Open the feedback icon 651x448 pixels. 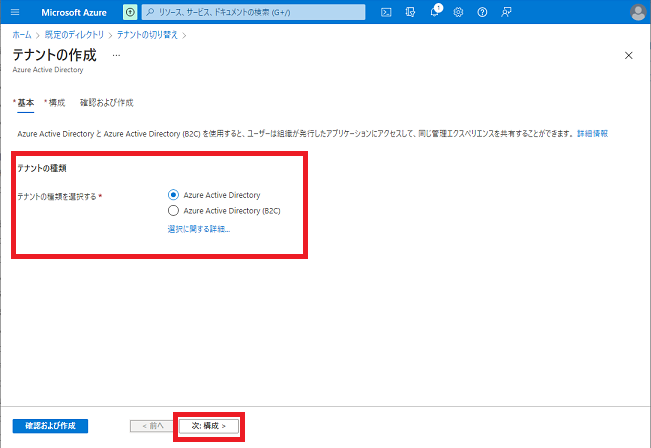pyautogui.click(x=506, y=12)
